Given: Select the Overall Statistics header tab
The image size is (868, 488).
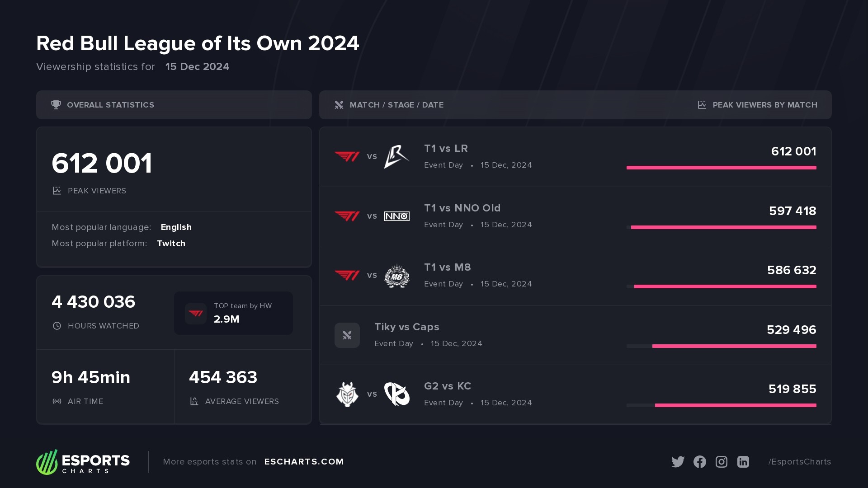Looking at the screenshot, I should [x=110, y=105].
